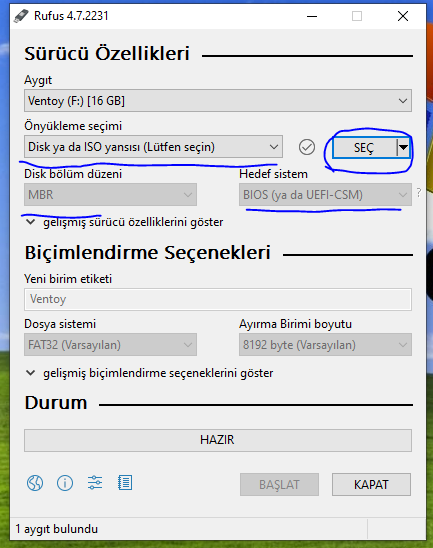Expand gelişmiş sürücü özelliklerini göster

[x=125, y=222]
